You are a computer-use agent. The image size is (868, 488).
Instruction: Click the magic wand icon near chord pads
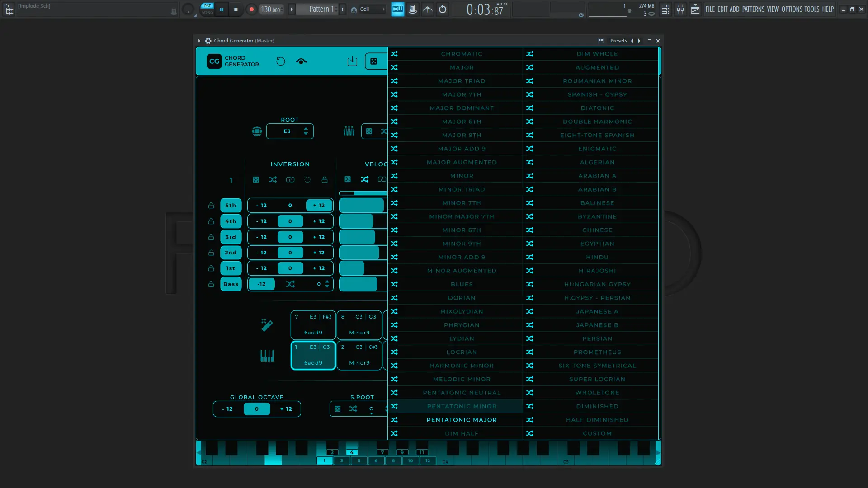(x=267, y=324)
